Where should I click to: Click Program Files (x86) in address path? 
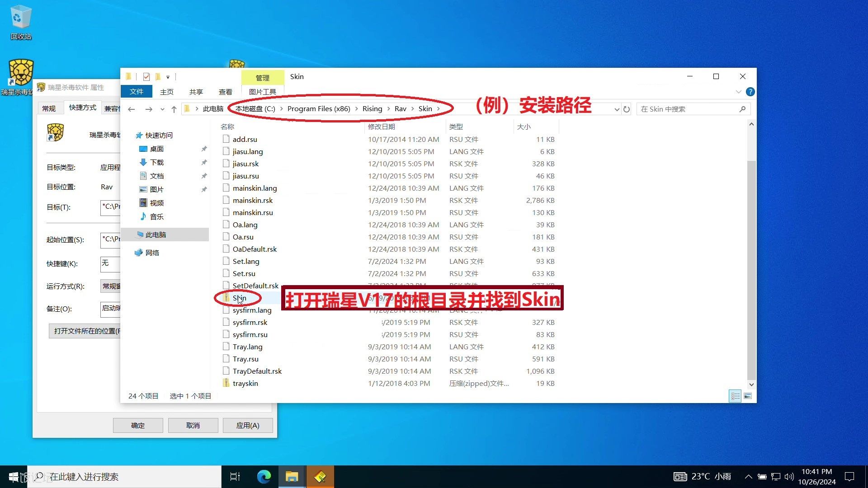coord(319,109)
